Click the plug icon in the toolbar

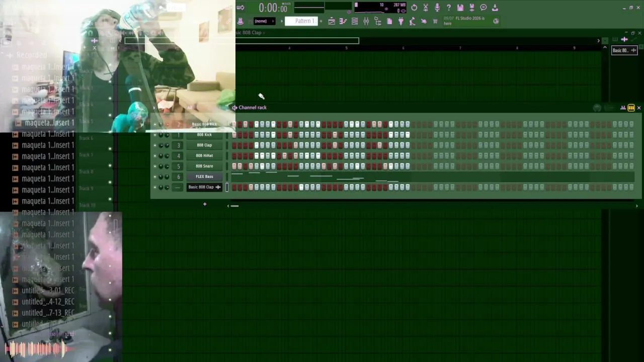pyautogui.click(x=401, y=21)
